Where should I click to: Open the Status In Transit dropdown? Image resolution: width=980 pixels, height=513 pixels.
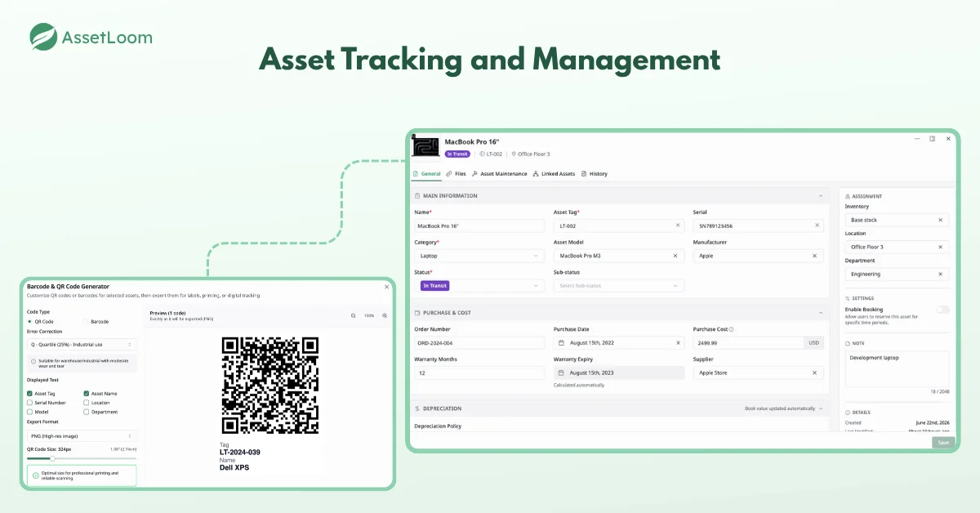tap(479, 286)
